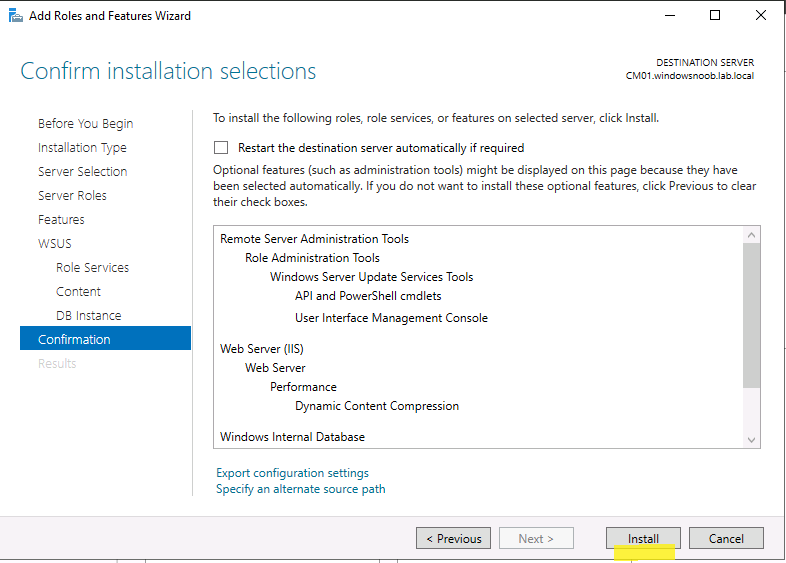Click the wizard title bar icon
The width and height of the screenshot is (786, 563).
pos(16,16)
